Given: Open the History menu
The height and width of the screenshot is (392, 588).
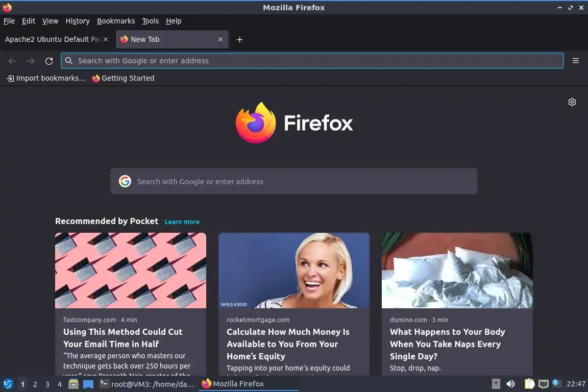Looking at the screenshot, I should coord(78,21).
